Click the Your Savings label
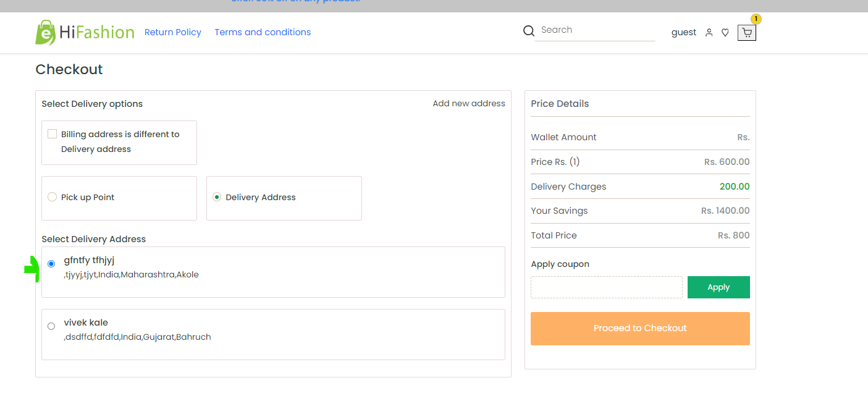This screenshot has height=396, width=868. coord(559,211)
